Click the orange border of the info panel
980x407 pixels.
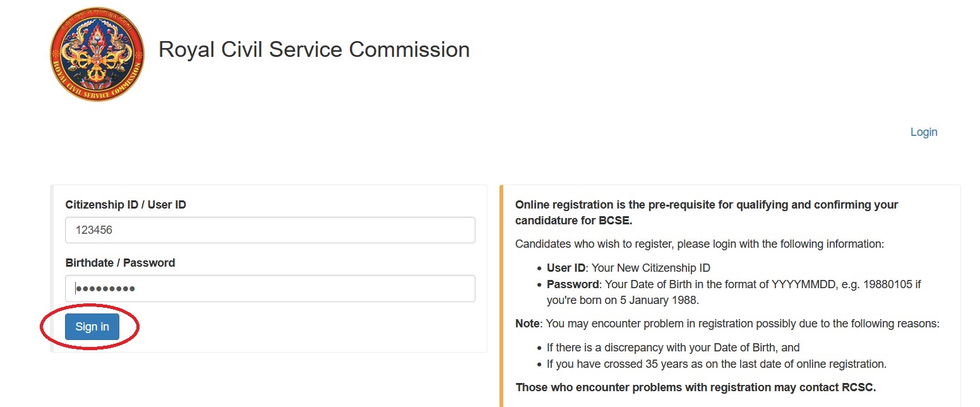tap(501, 297)
